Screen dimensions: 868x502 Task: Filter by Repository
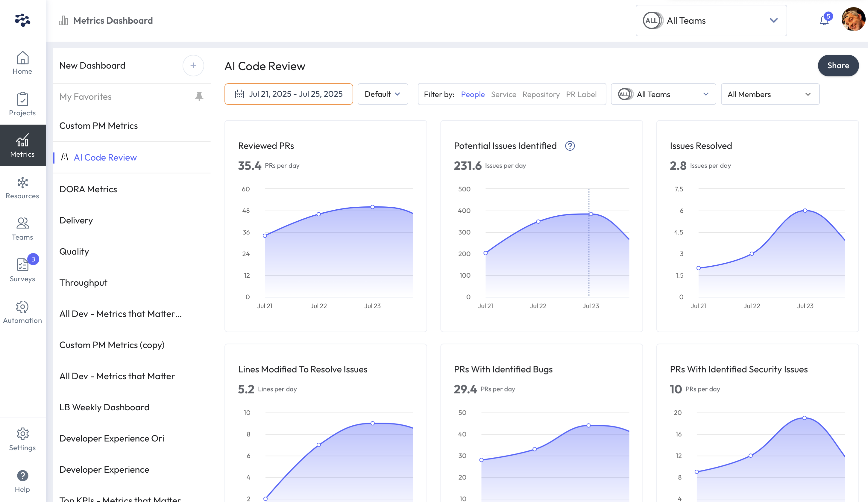541,94
